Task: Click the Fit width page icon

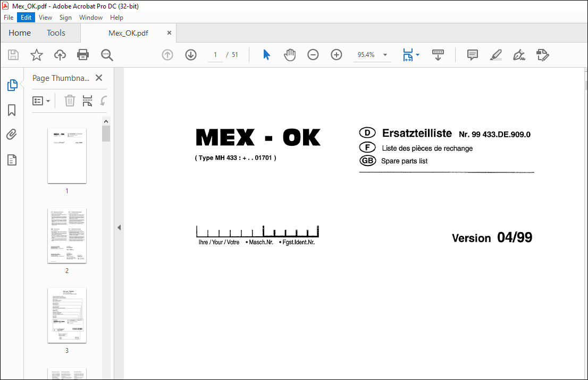Action: [408, 55]
